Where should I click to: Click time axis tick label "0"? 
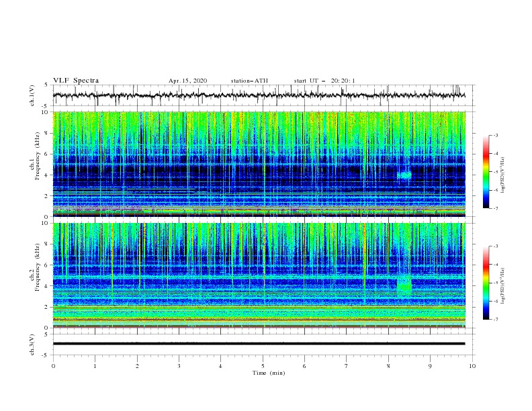pyautogui.click(x=53, y=366)
